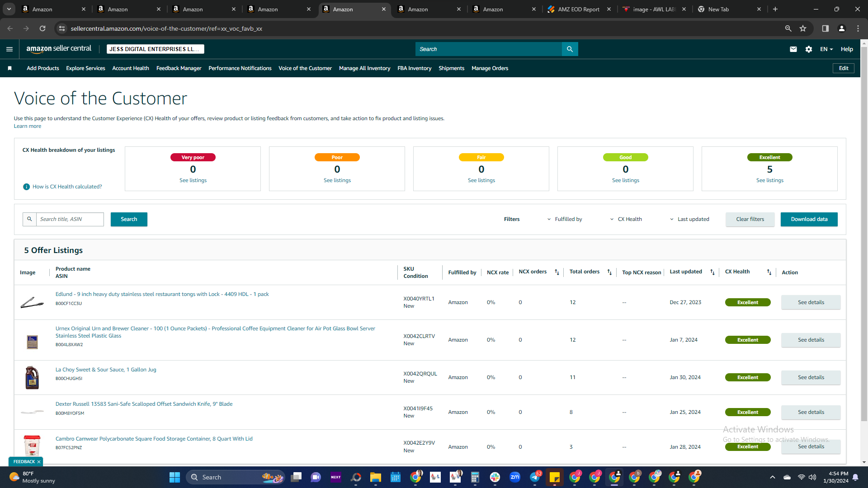Image resolution: width=868 pixels, height=488 pixels.
Task: Open the Help link in header
Action: tap(847, 49)
